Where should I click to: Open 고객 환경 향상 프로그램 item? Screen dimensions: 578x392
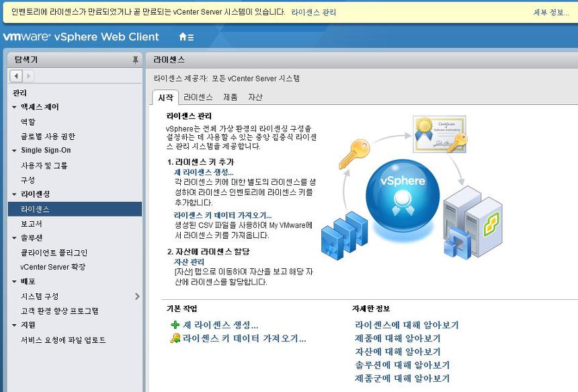60,311
